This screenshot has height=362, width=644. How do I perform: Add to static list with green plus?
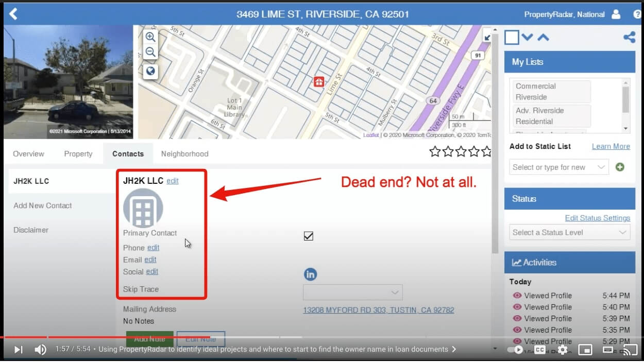620,167
